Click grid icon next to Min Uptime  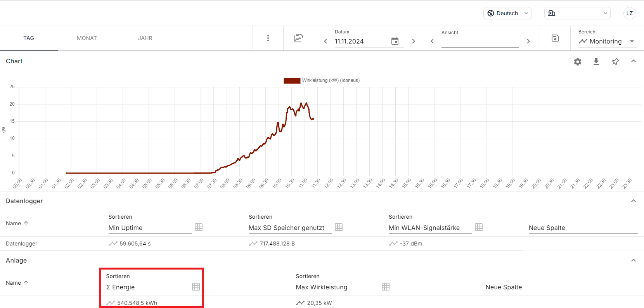[x=199, y=227]
